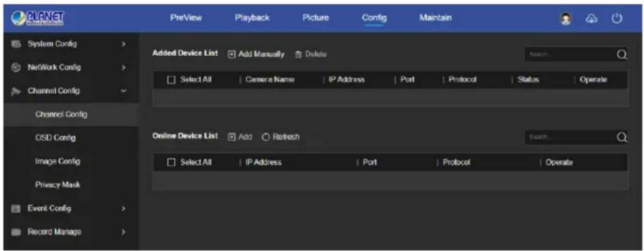Image resolution: width=644 pixels, height=251 pixels.
Task: Click the cloud download icon
Action: pos(591,18)
